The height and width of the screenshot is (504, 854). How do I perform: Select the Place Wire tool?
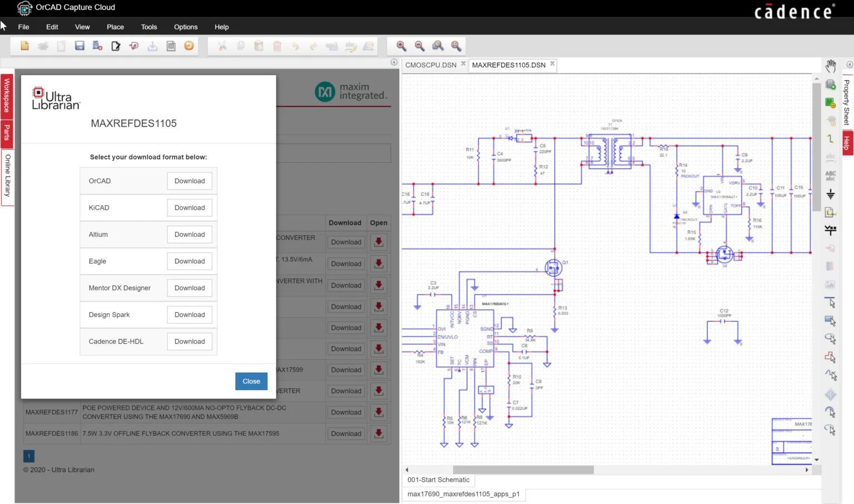831,139
